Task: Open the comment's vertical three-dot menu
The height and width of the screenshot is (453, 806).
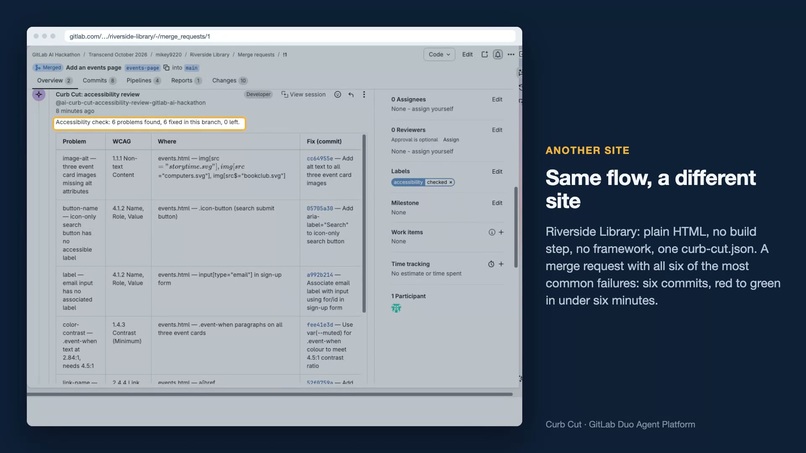Action: (x=364, y=95)
